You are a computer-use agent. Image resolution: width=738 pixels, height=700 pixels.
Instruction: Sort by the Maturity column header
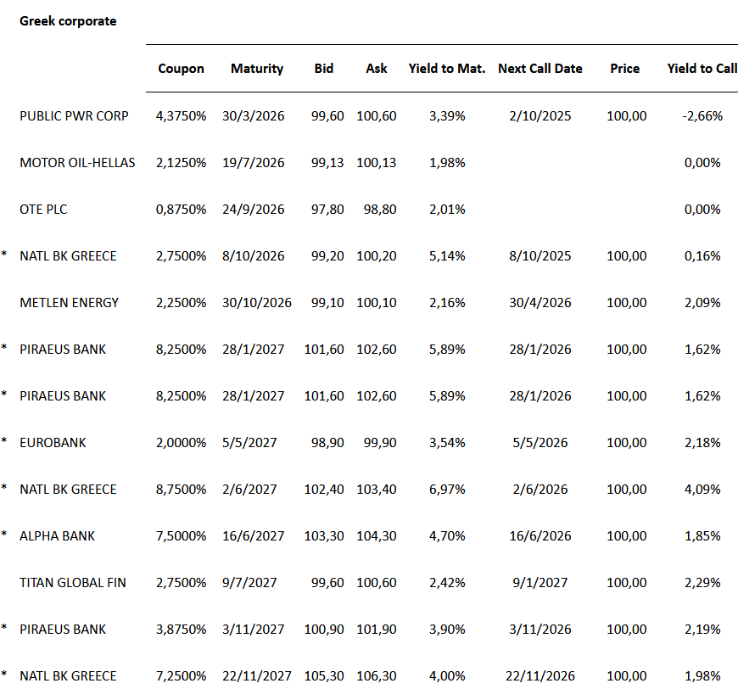coord(257,69)
